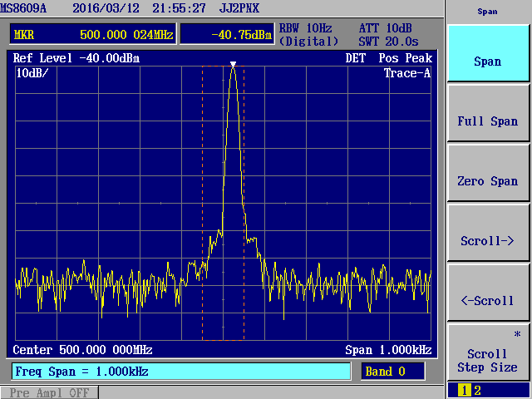Click the Span 1.000kHz label under the graph
Image resolution: width=532 pixels, height=399 pixels.
(x=388, y=350)
